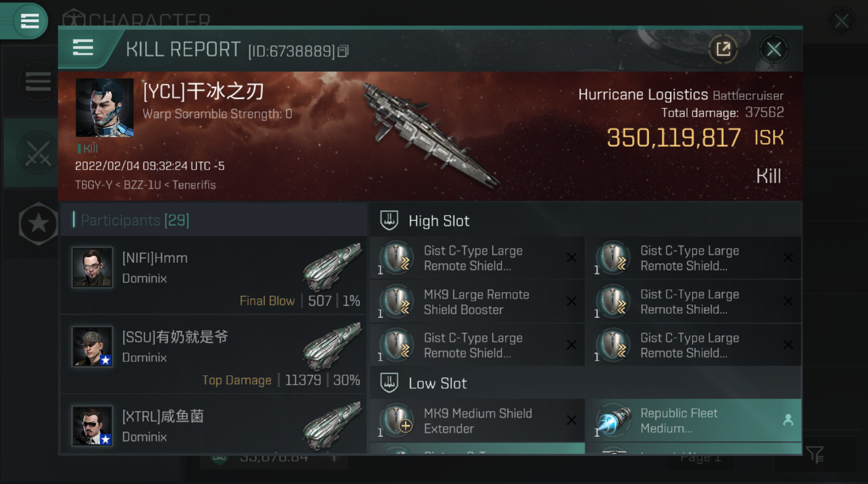
Task: Open participant [NIFI]Hmm's entry
Action: (213, 275)
